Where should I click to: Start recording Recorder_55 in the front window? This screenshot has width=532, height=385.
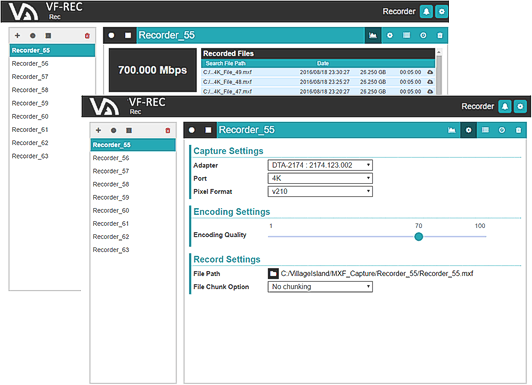[192, 130]
